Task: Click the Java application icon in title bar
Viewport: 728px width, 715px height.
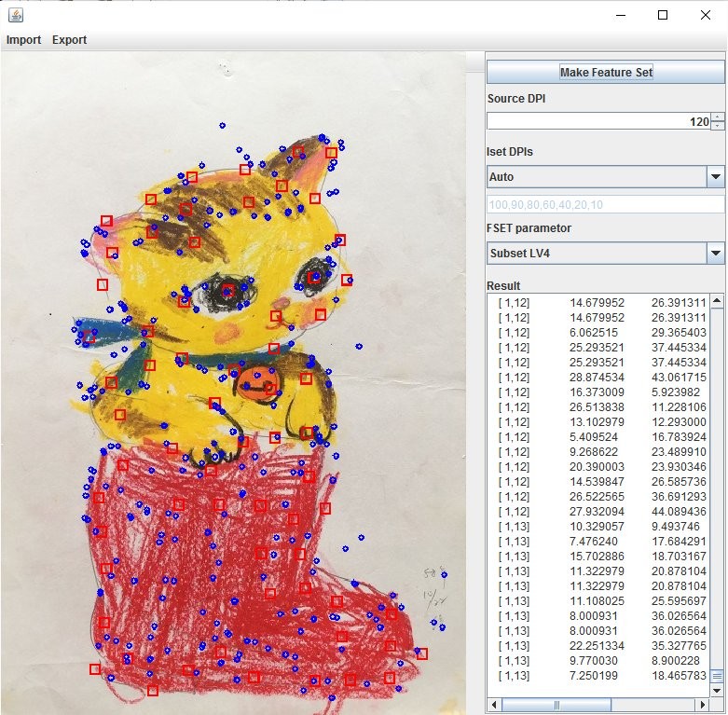Action: pyautogui.click(x=15, y=15)
